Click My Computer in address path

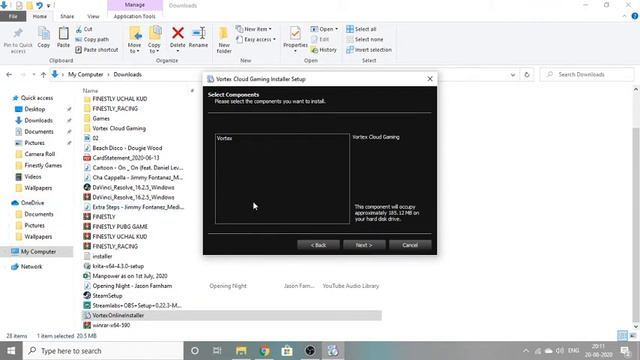tap(85, 75)
